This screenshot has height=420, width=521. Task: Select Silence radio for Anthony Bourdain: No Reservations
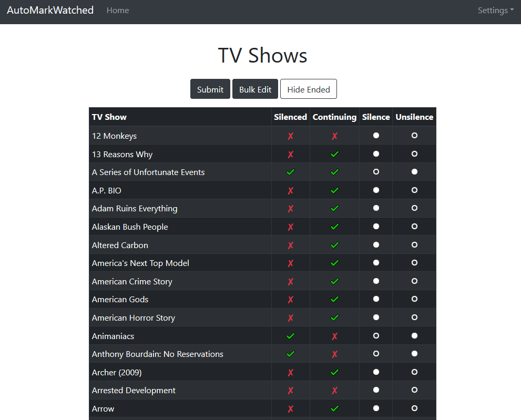[x=376, y=354]
